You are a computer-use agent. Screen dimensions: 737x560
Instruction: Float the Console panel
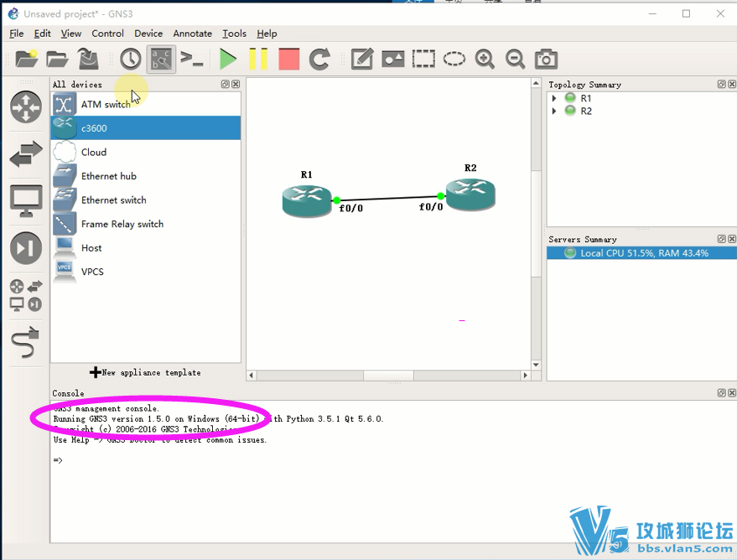[x=722, y=392]
